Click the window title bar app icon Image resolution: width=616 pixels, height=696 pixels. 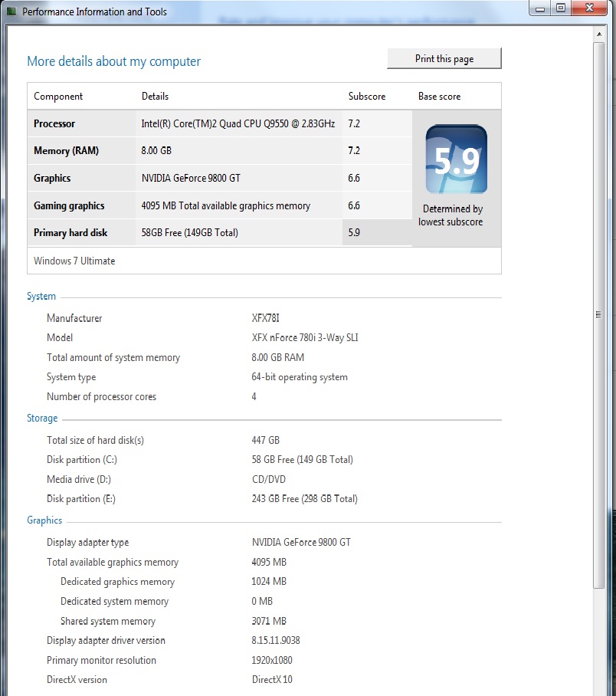point(12,11)
